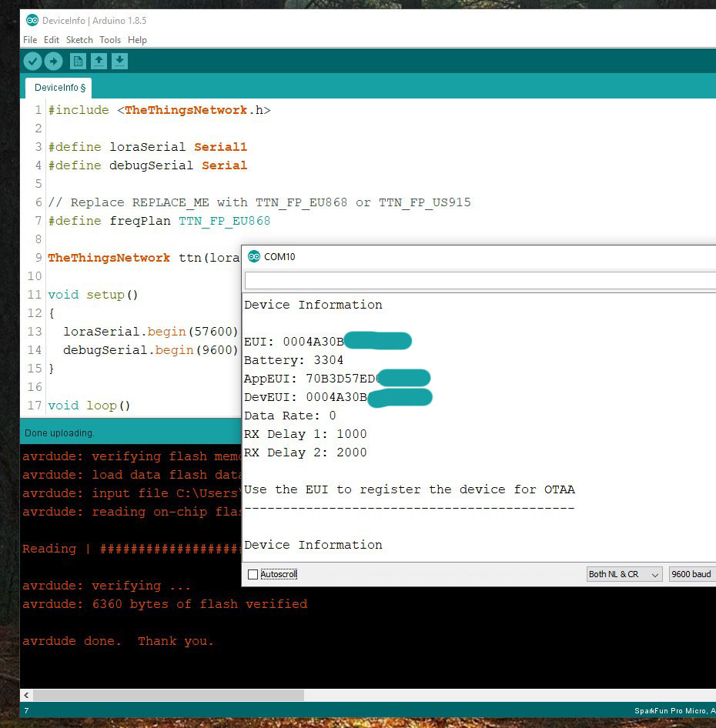Click the SparkFun Pro Micro board label
Image resolution: width=716 pixels, height=728 pixels.
point(674,711)
